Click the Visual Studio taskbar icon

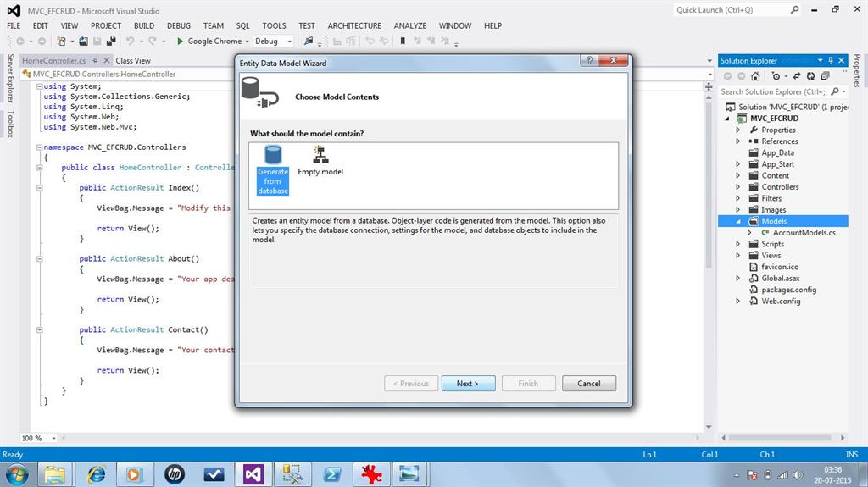tap(253, 475)
